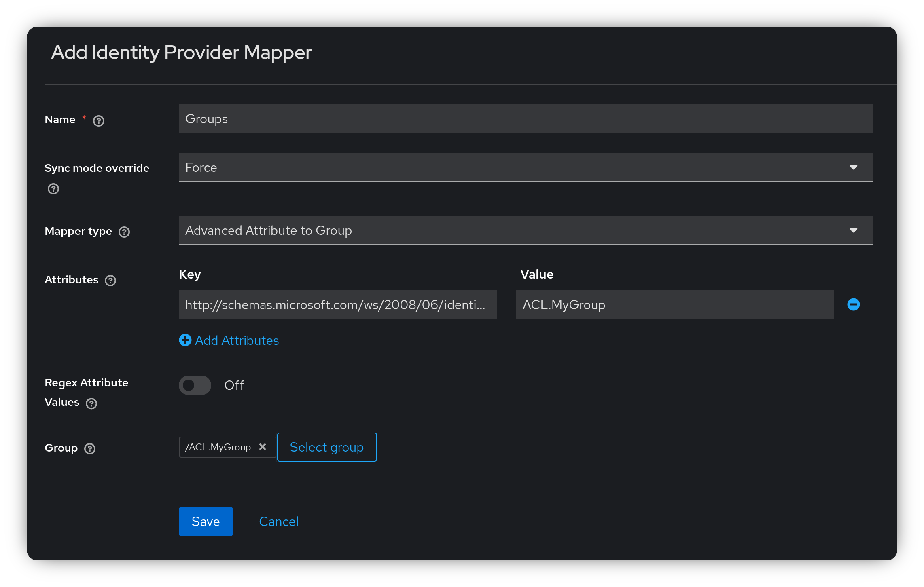Click the Select group button

tap(327, 447)
